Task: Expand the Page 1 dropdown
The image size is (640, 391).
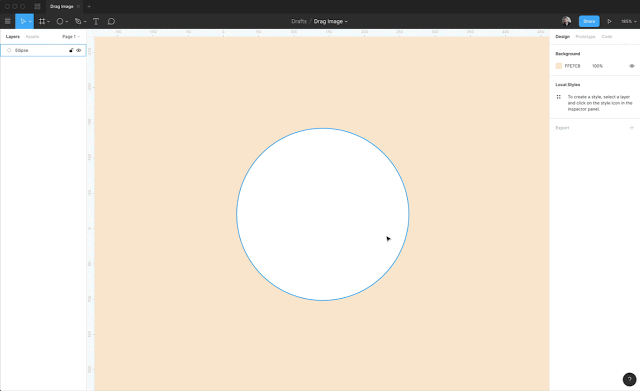Action: (71, 36)
